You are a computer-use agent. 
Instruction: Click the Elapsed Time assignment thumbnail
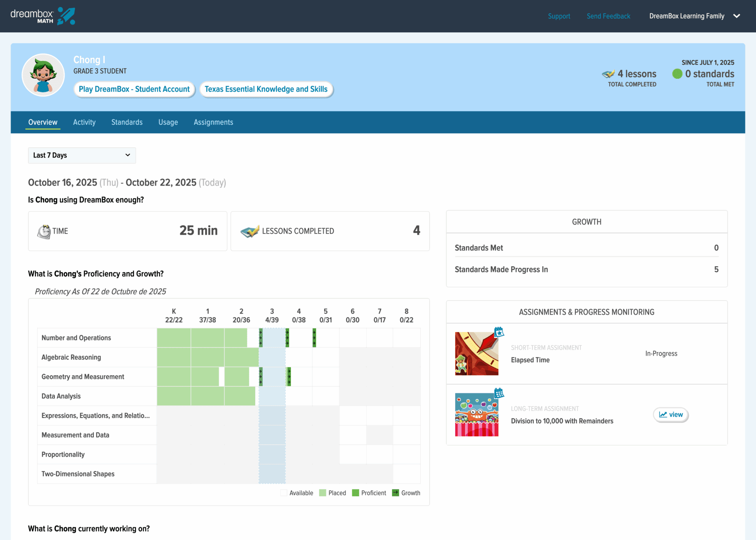[x=476, y=353]
